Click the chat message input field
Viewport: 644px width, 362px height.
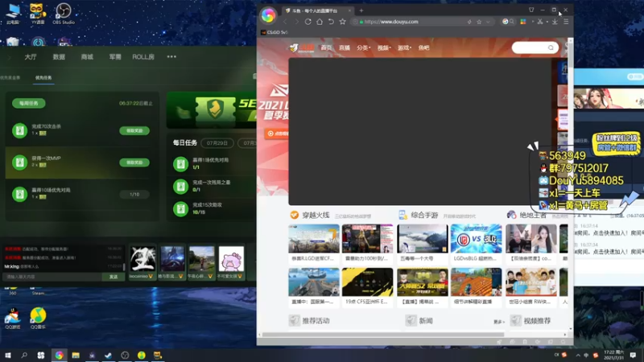click(x=52, y=277)
